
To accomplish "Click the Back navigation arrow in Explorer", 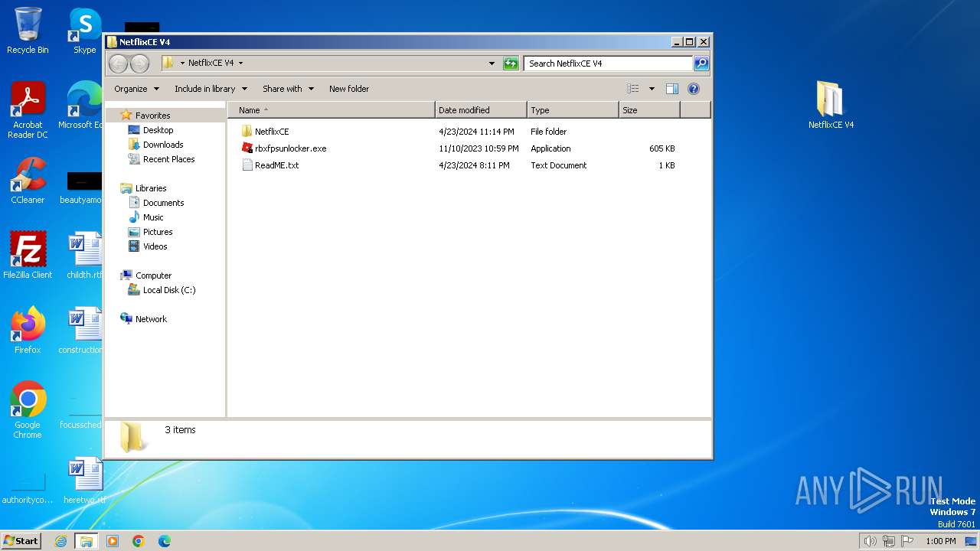I will coord(118,64).
